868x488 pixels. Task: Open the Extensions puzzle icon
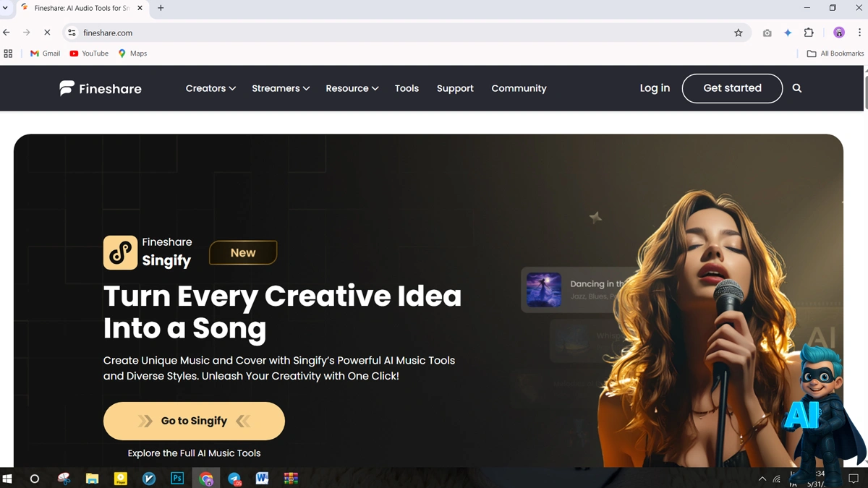[x=809, y=33]
